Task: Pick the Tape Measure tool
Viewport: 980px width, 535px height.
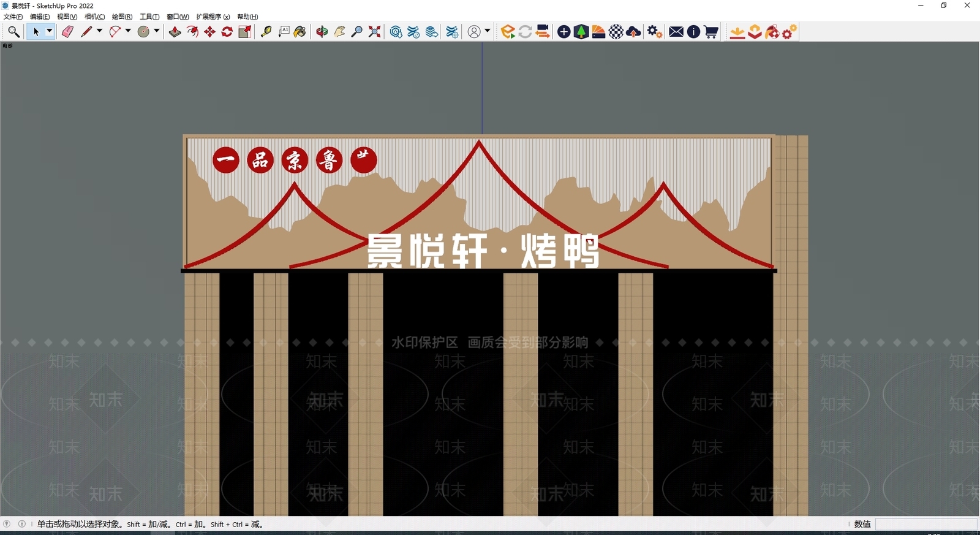Action: pos(266,32)
